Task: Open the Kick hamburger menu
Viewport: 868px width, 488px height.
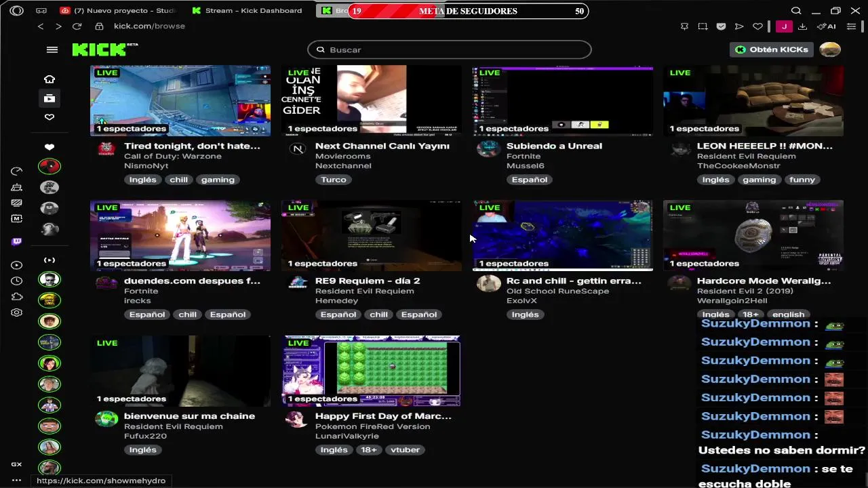Action: tap(52, 49)
